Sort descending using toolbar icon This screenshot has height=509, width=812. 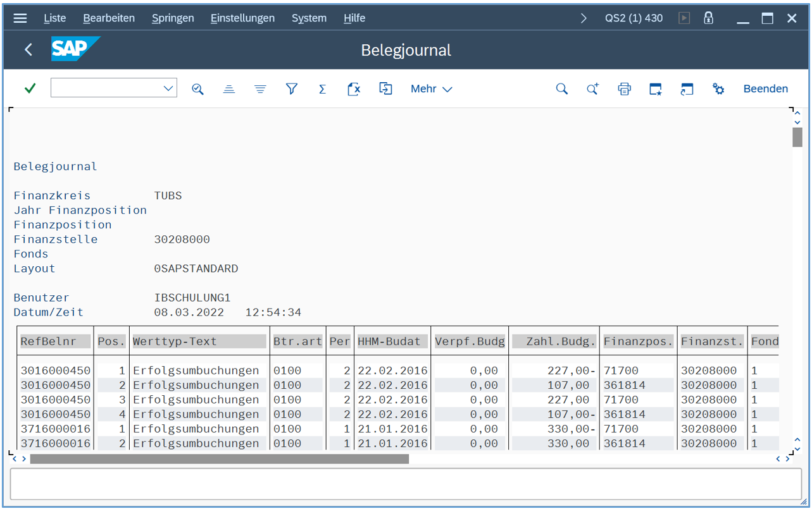pyautogui.click(x=260, y=89)
